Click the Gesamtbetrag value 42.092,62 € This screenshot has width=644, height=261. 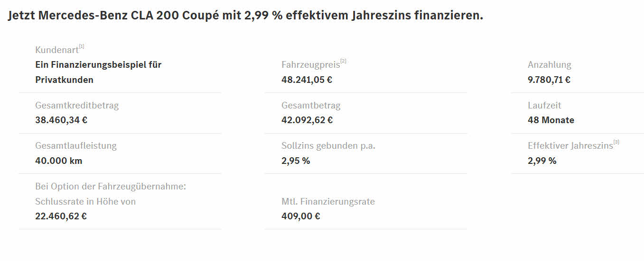pyautogui.click(x=307, y=120)
